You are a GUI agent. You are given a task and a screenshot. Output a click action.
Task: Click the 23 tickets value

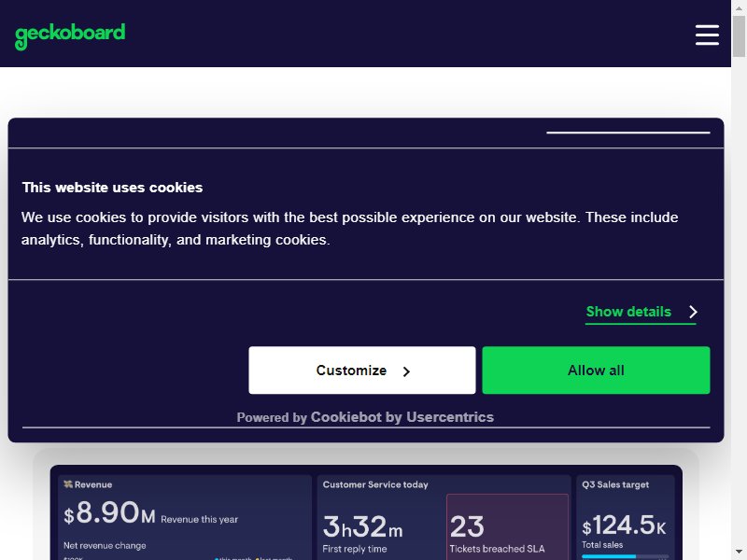click(x=467, y=526)
